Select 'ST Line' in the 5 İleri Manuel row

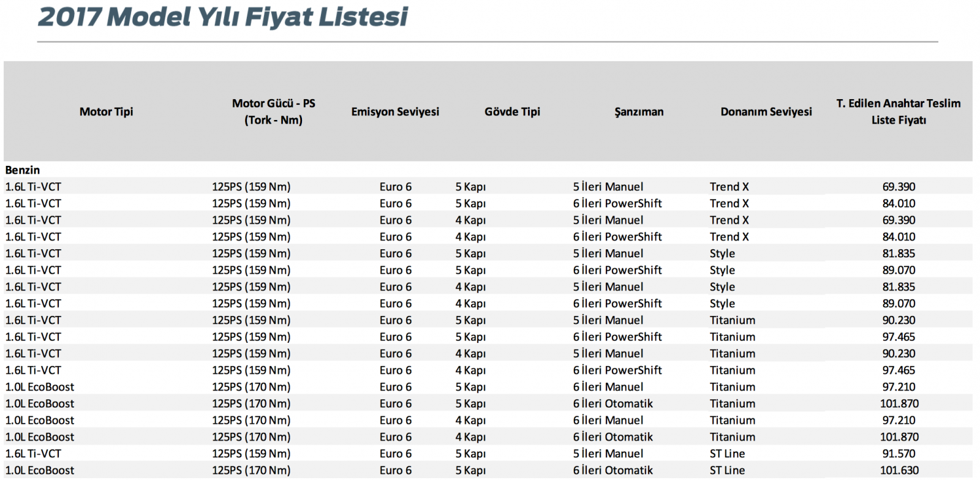point(727,454)
